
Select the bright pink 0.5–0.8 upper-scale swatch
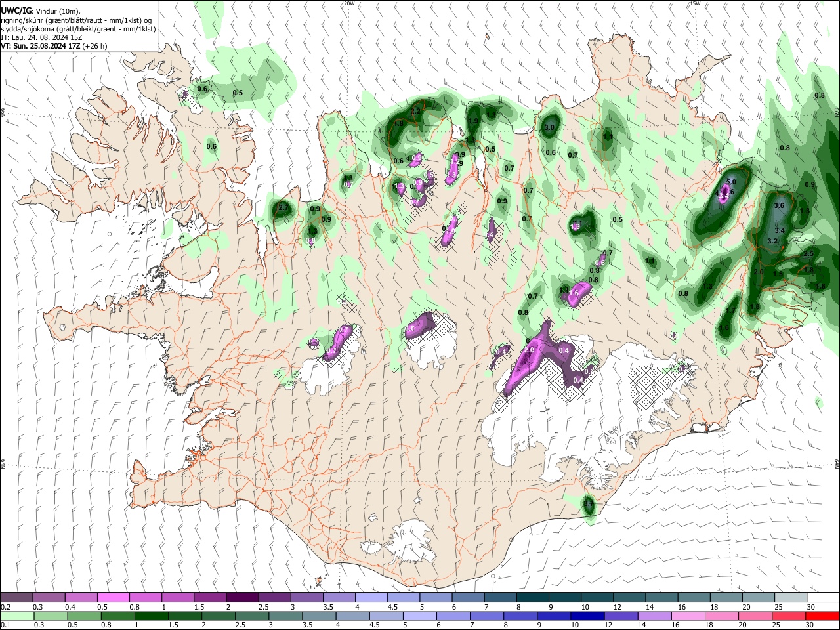tap(114, 598)
